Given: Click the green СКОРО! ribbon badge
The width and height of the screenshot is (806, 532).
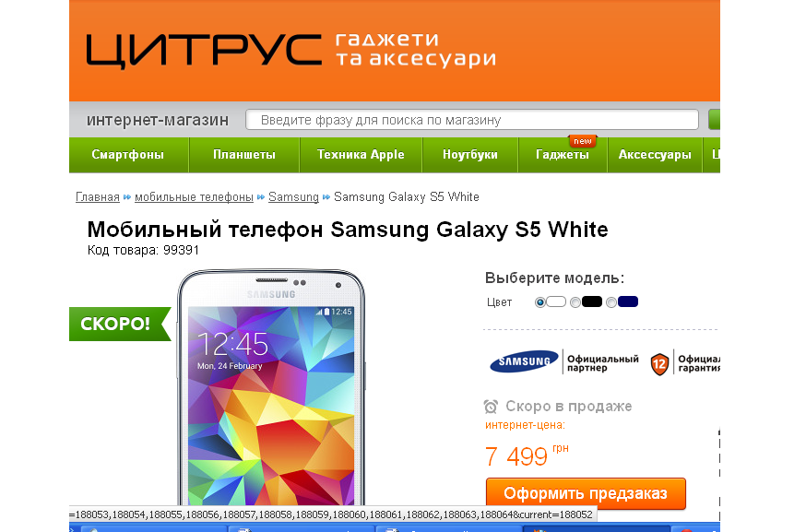Looking at the screenshot, I should [120, 324].
